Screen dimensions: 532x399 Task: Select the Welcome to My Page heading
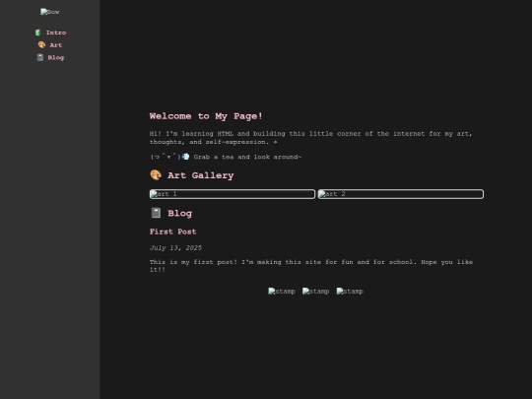tap(206, 116)
